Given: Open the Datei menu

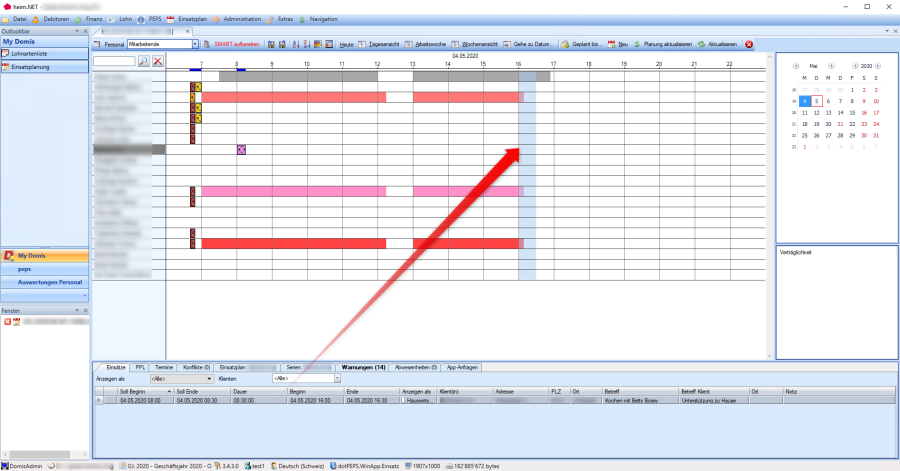Looking at the screenshot, I should click(x=20, y=19).
